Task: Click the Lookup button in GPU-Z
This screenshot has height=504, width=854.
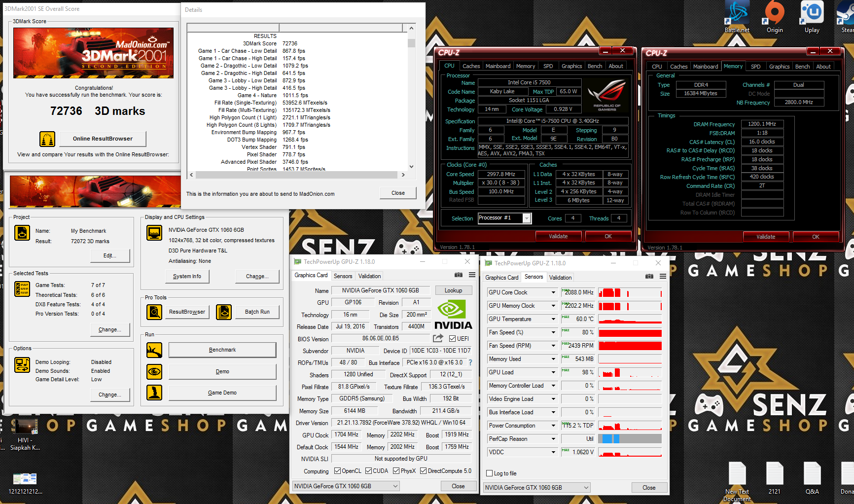Action: pyautogui.click(x=453, y=290)
